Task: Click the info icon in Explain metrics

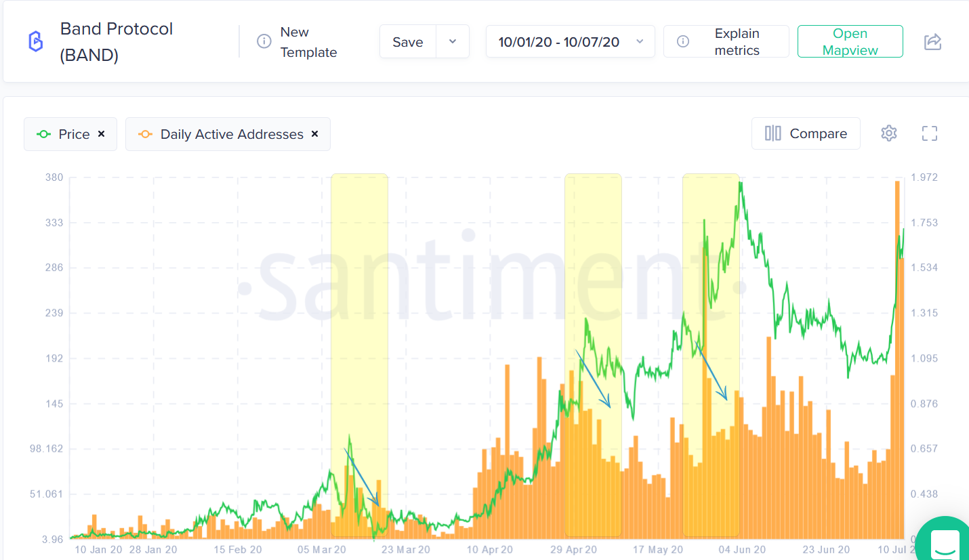Action: (x=683, y=41)
